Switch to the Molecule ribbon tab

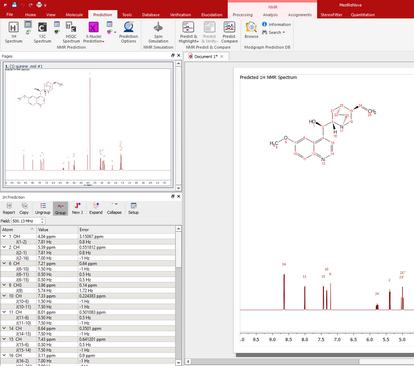(x=74, y=15)
